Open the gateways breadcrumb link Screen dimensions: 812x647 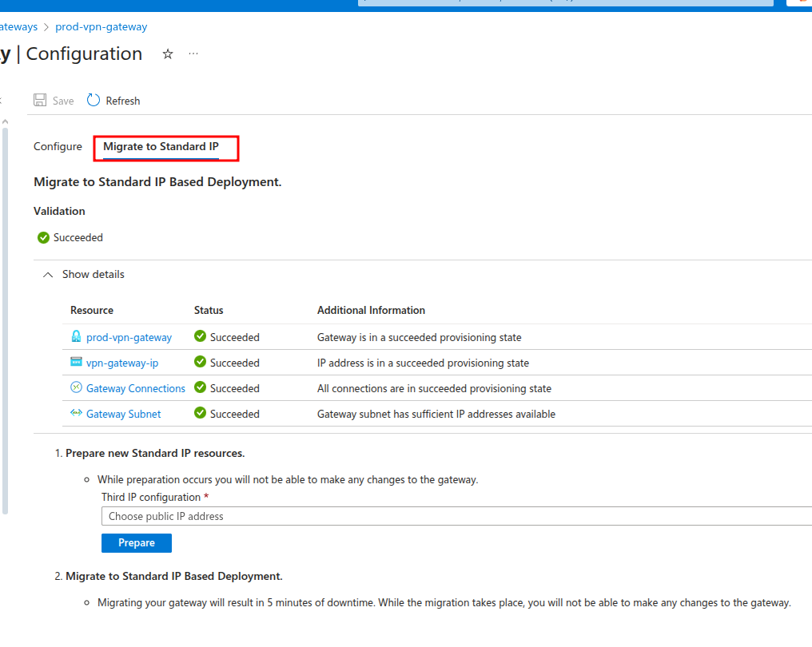click(18, 27)
